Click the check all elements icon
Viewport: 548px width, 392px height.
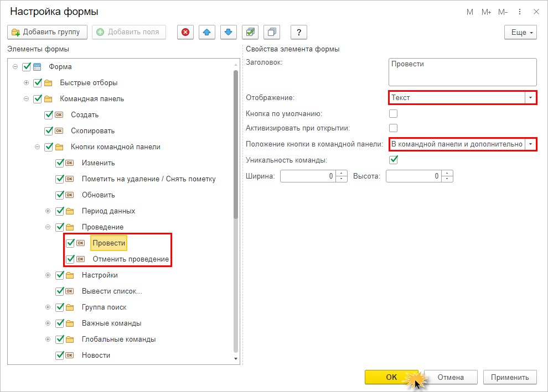click(x=251, y=32)
